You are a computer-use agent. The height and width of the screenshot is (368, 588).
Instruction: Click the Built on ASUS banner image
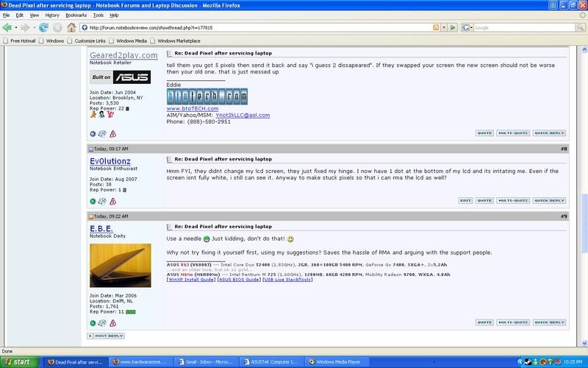[x=120, y=77]
